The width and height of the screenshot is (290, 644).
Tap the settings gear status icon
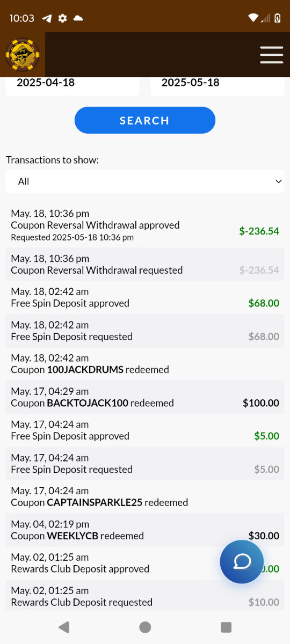click(x=63, y=18)
